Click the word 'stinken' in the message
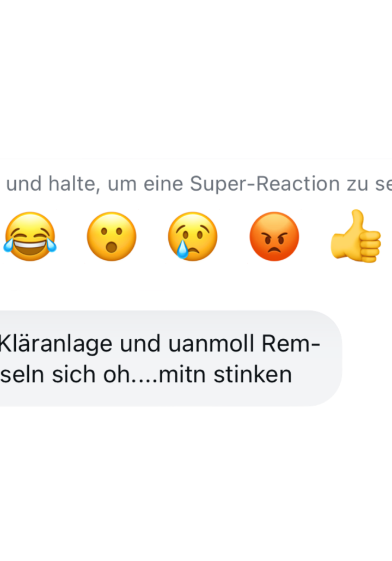 pos(253,375)
